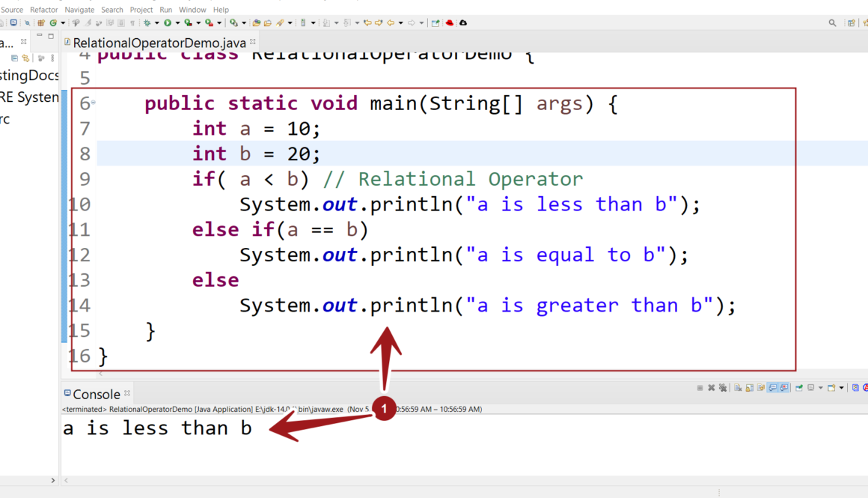Image resolution: width=868 pixels, height=498 pixels.
Task: Click the Collapse All icon in package explorer
Action: point(15,58)
